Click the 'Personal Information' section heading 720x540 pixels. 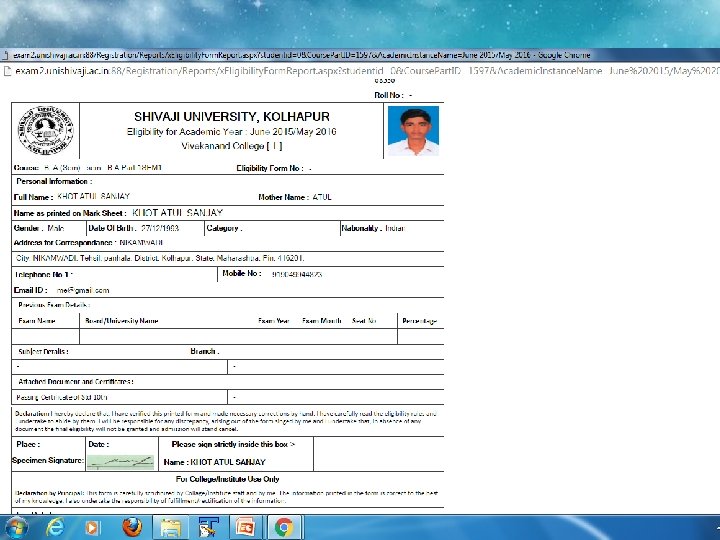click(54, 181)
